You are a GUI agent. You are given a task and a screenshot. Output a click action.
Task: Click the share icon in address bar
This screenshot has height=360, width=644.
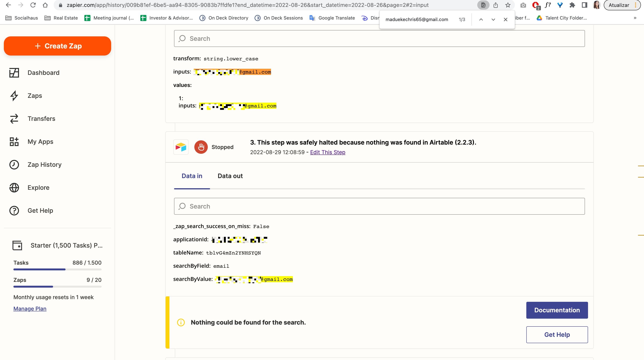pyautogui.click(x=495, y=5)
